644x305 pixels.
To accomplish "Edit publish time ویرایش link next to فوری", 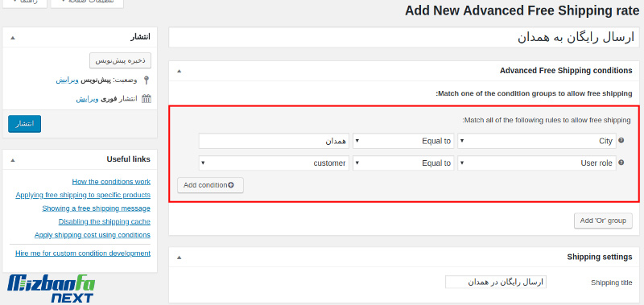I will (x=87, y=99).
